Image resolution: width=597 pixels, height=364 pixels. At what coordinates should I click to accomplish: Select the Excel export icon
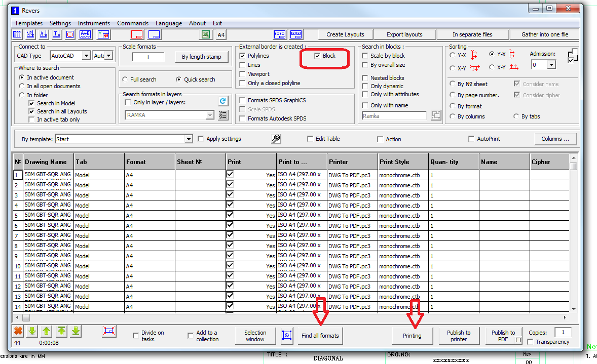click(206, 34)
